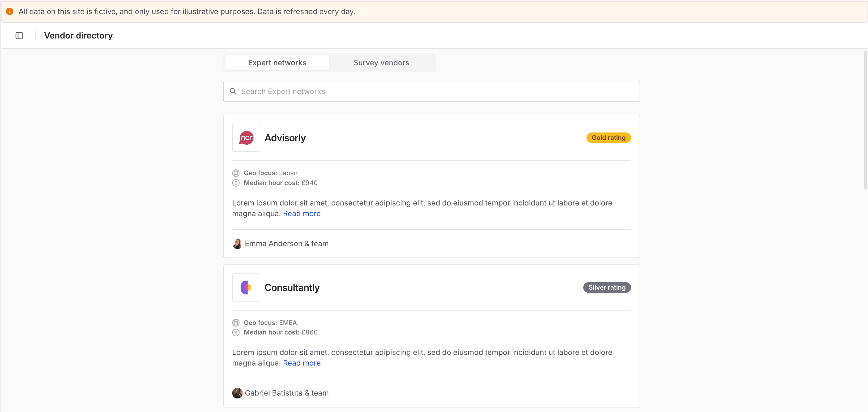
Task: Expand Consultantly description with Read more
Action: [x=301, y=363]
